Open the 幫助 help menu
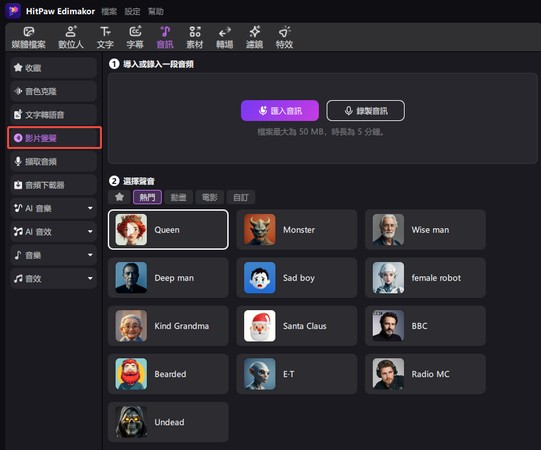The width and height of the screenshot is (541, 450). coord(156,11)
